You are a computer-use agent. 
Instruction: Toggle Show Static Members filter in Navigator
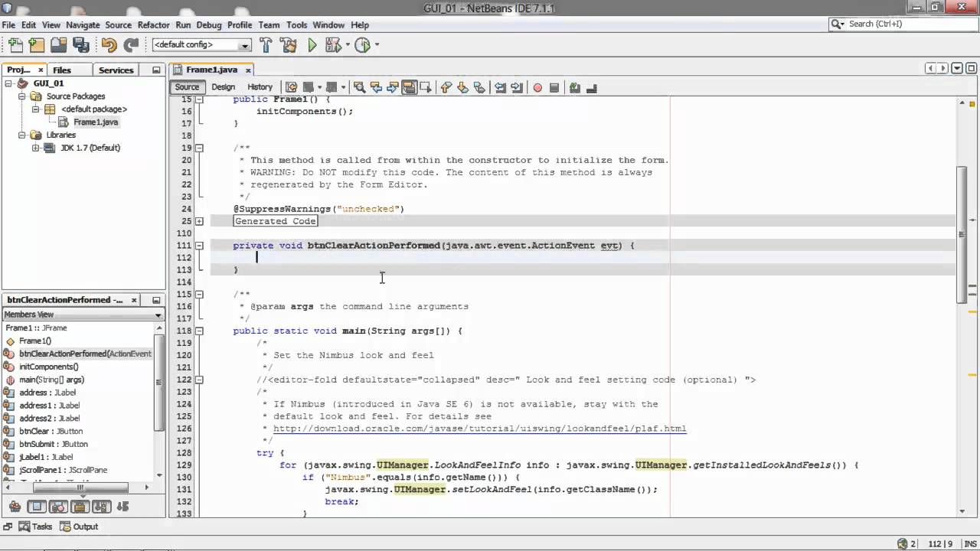tap(58, 507)
